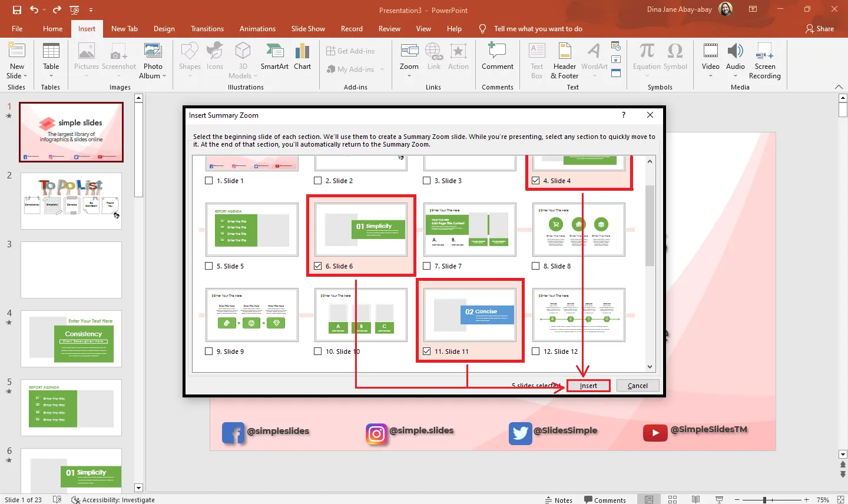Tick the 12. Slide 12 checkbox

535,352
